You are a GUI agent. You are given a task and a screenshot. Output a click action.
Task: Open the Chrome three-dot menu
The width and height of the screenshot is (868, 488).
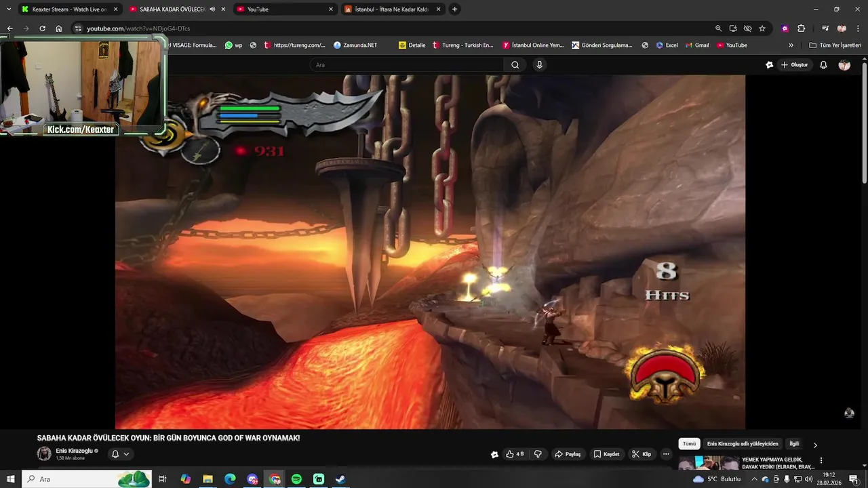pos(858,28)
